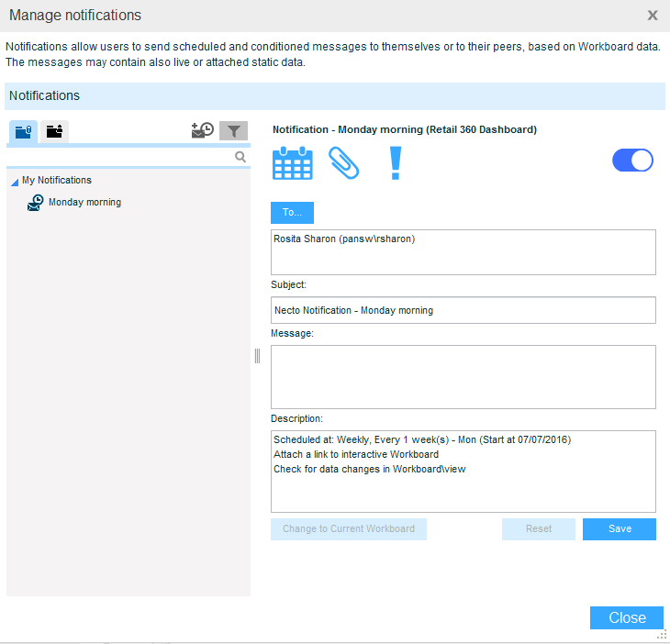Image resolution: width=670 pixels, height=644 pixels.
Task: Click the Save button
Action: pos(620,529)
